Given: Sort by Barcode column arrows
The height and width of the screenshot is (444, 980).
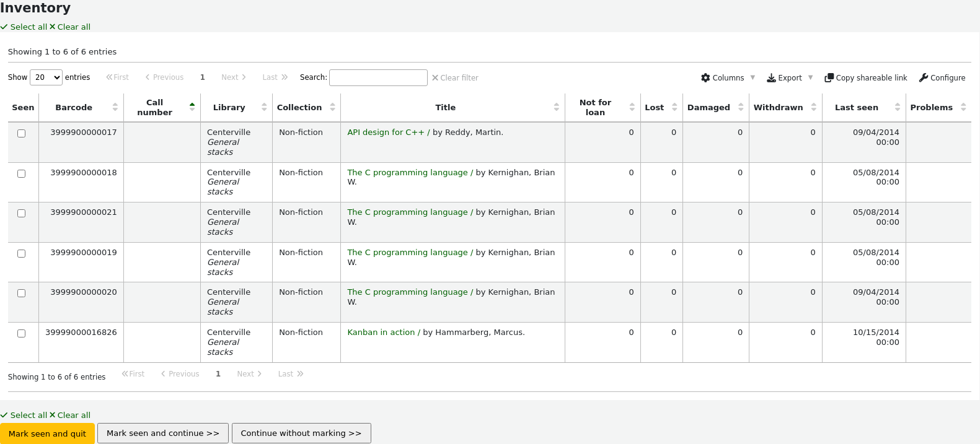Looking at the screenshot, I should click(115, 107).
